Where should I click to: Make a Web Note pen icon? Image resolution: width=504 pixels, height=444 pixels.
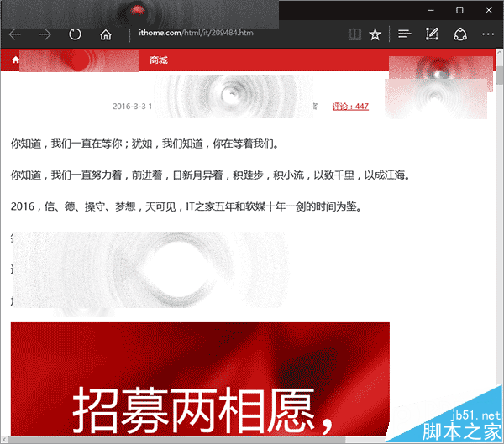[433, 34]
